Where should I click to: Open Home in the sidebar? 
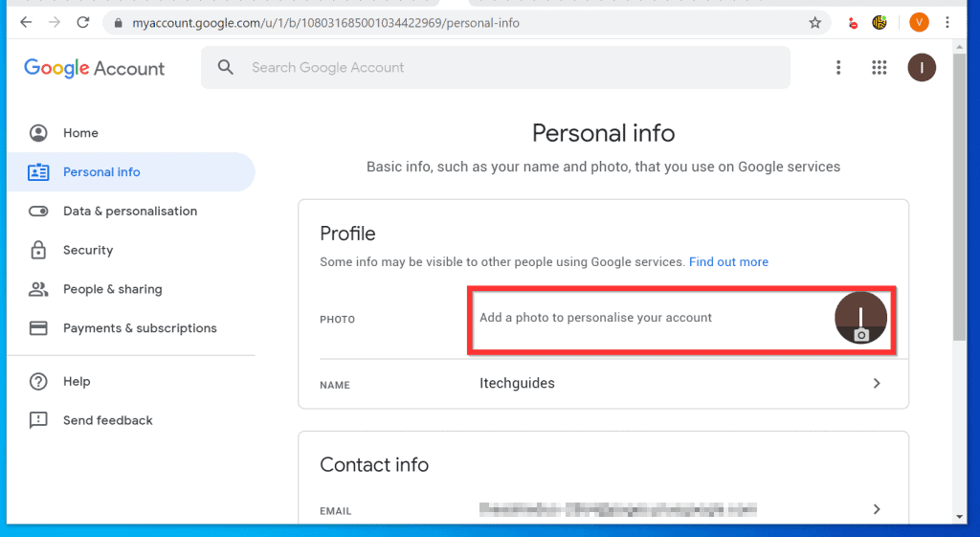click(x=80, y=132)
